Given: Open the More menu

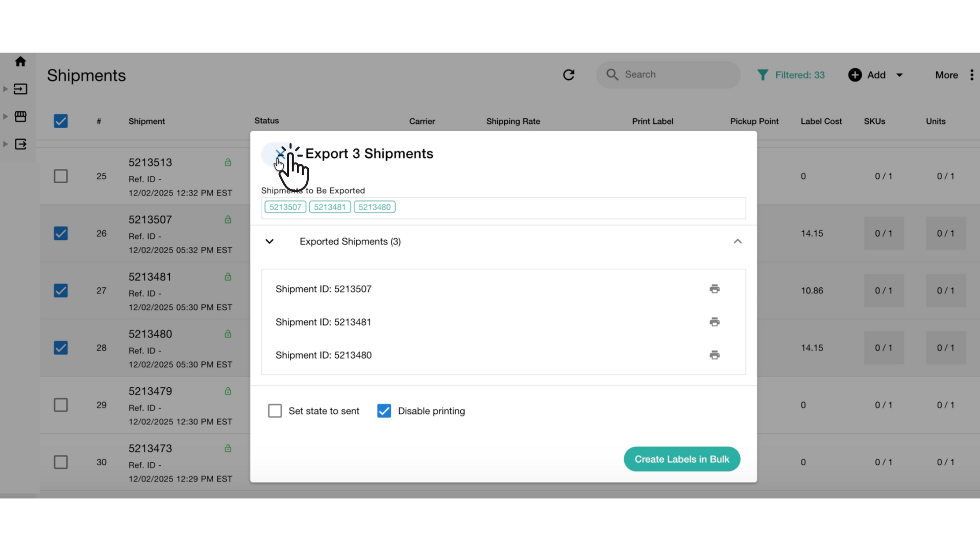Looking at the screenshot, I should (946, 74).
